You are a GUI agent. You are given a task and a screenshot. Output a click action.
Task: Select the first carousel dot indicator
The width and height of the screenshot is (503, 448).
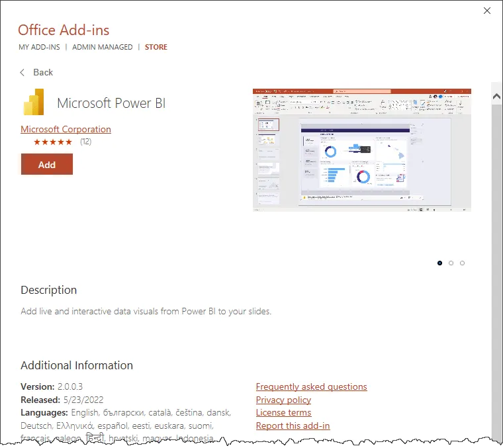click(440, 263)
